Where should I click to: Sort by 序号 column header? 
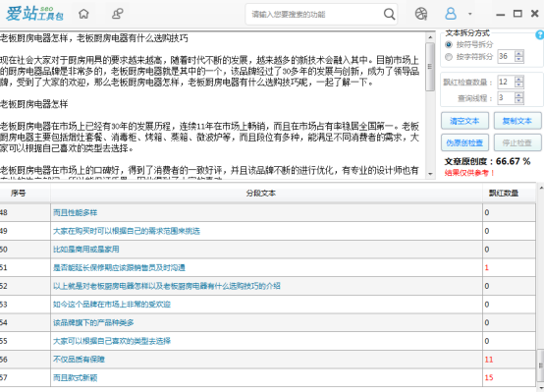click(x=18, y=193)
